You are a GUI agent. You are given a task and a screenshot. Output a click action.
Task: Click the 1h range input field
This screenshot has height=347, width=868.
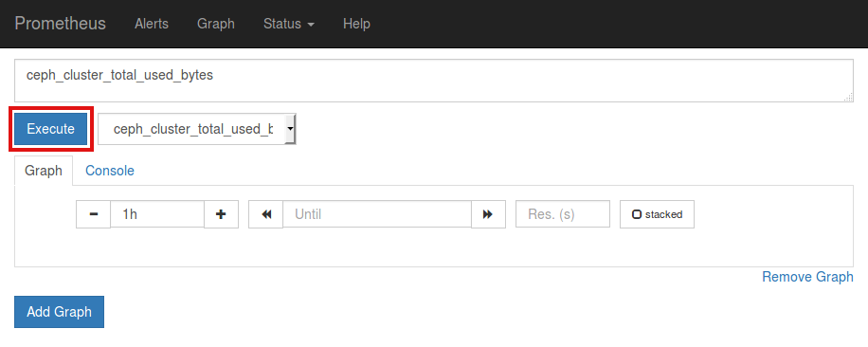(157, 214)
